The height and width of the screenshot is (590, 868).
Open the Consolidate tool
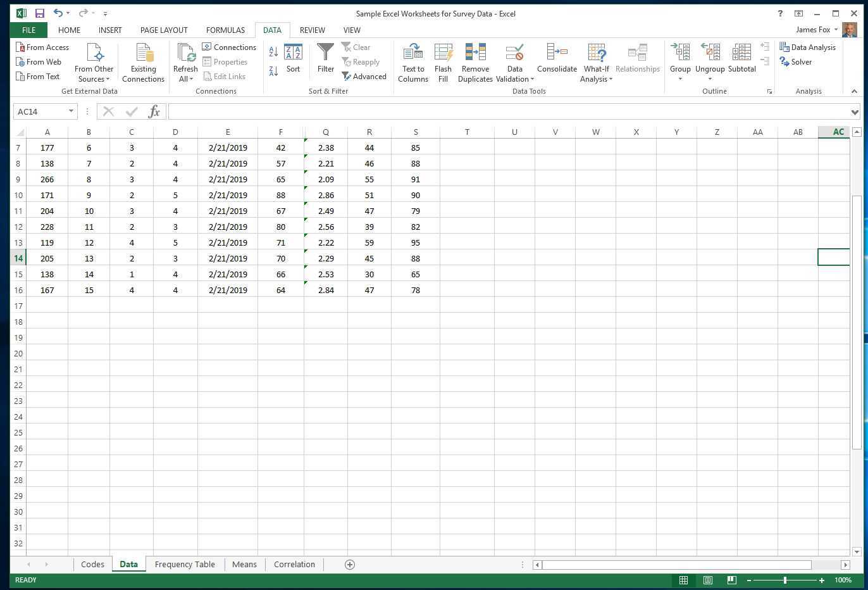(557, 53)
